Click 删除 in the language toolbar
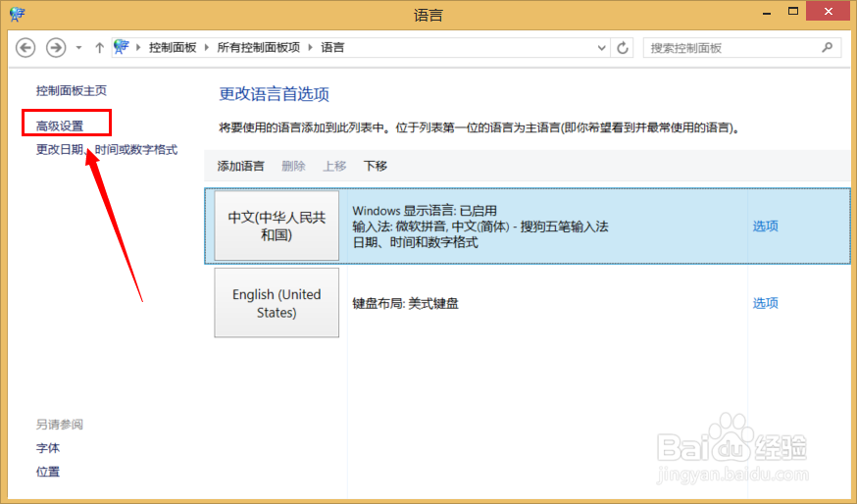 click(293, 166)
